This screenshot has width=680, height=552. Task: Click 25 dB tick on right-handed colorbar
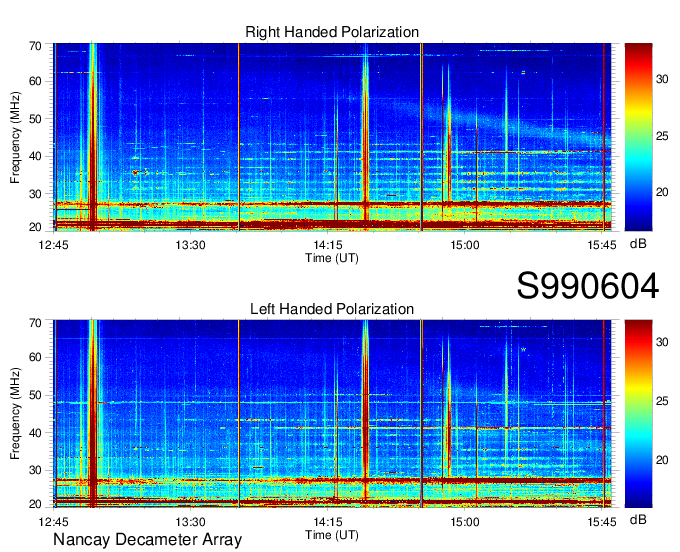tap(662, 136)
